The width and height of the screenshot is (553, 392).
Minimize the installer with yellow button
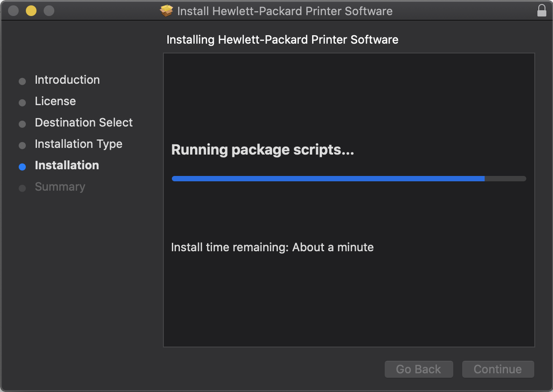[x=31, y=11]
